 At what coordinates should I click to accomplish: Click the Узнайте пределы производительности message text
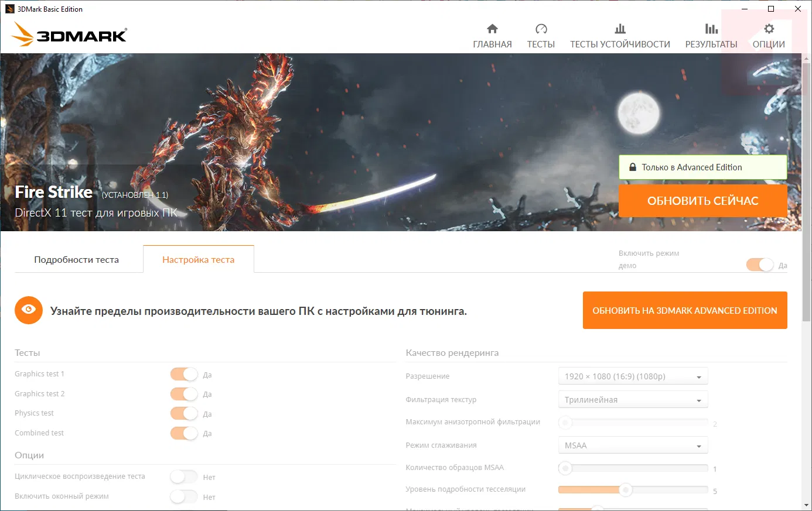pos(258,311)
